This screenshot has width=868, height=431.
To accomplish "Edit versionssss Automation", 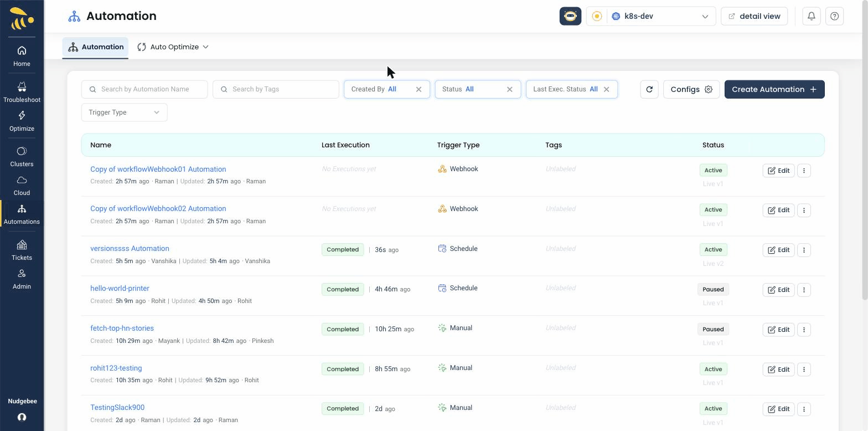I will point(778,250).
